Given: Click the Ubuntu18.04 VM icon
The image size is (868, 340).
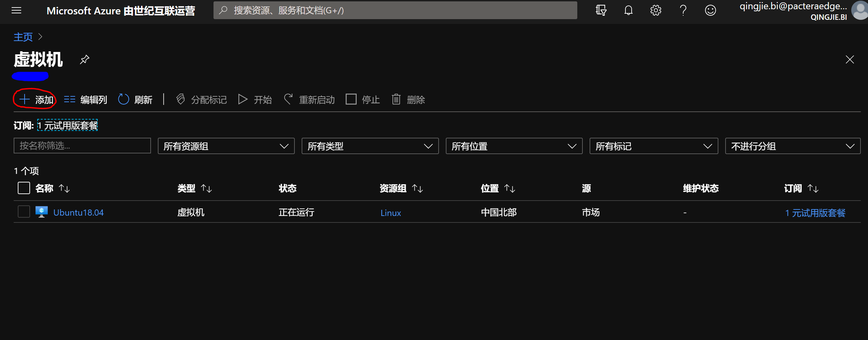Looking at the screenshot, I should coord(42,212).
